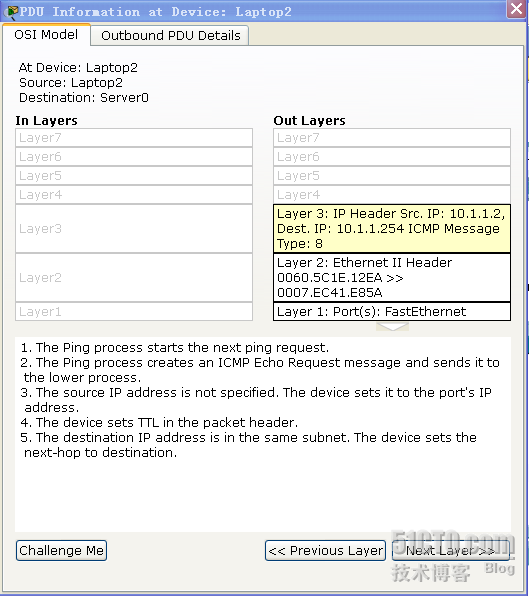Click the 'Destination: Server0' text
The image size is (529, 596).
click(x=84, y=98)
